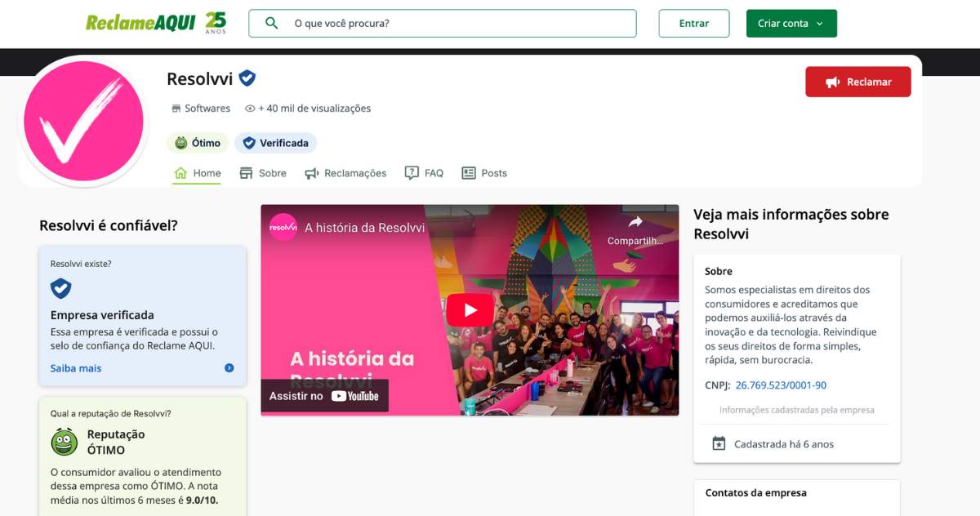Viewport: 980px width, 516px height.
Task: Click the green reputation smiley face icon
Action: [x=65, y=442]
